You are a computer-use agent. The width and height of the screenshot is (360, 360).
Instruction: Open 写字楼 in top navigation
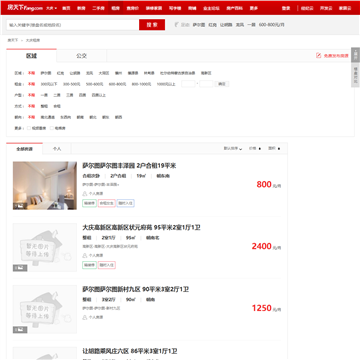pos(175,8)
